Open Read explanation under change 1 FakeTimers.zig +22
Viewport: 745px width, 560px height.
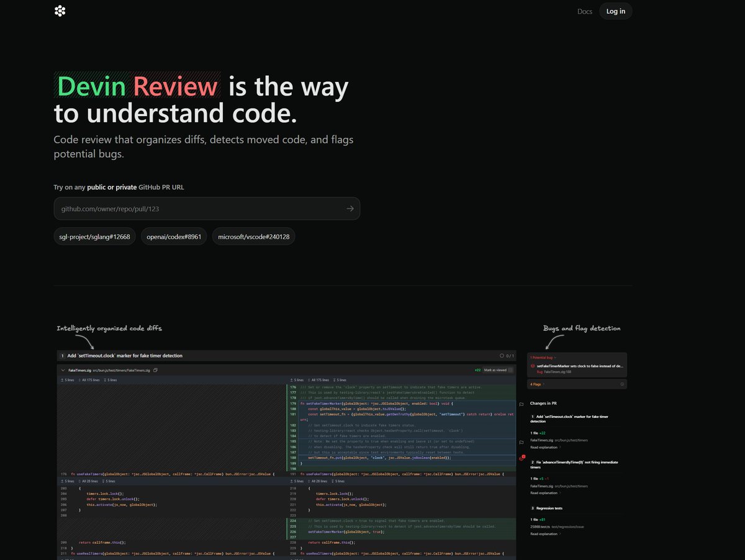pos(544,447)
